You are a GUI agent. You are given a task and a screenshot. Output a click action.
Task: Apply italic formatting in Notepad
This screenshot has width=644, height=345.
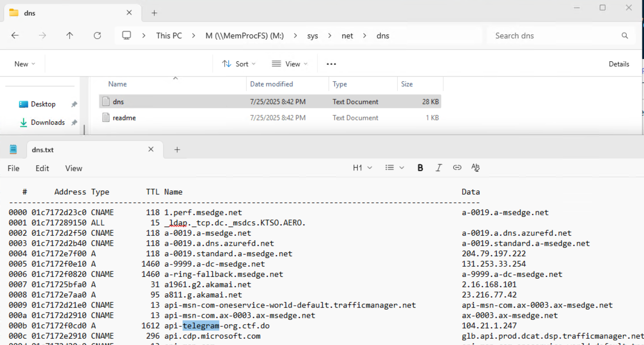coord(438,168)
